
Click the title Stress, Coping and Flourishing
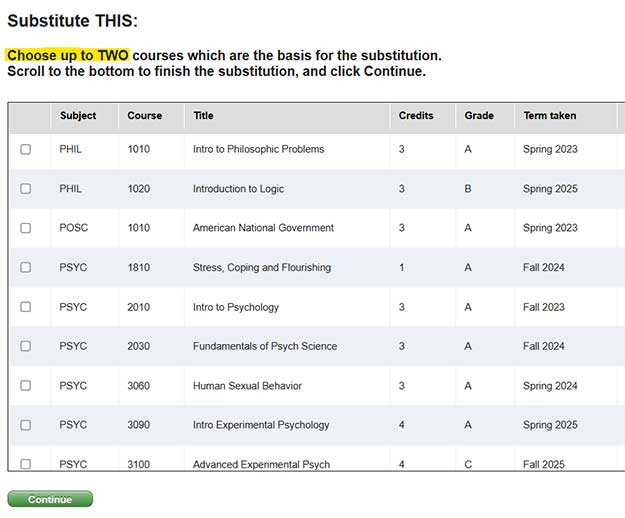tap(262, 267)
